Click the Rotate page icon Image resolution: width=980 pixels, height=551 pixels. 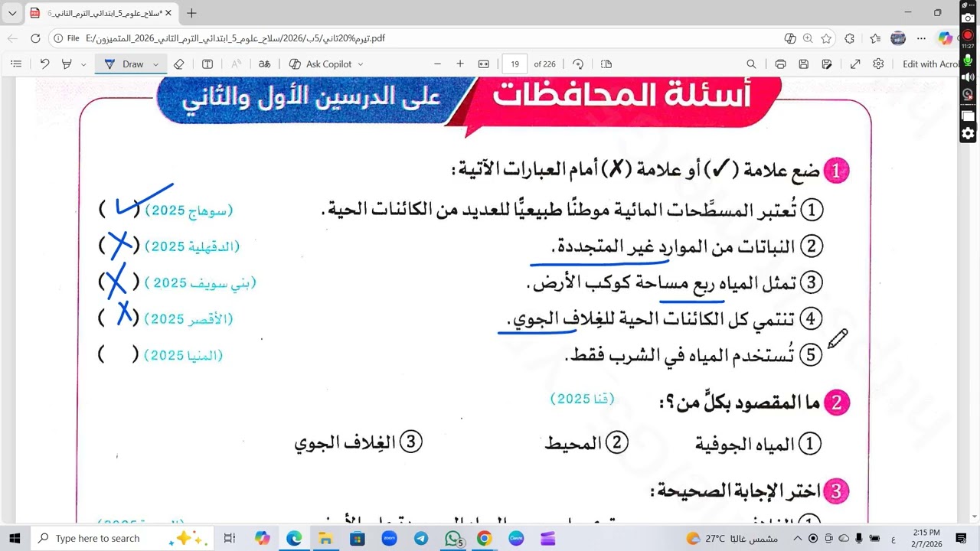(578, 64)
